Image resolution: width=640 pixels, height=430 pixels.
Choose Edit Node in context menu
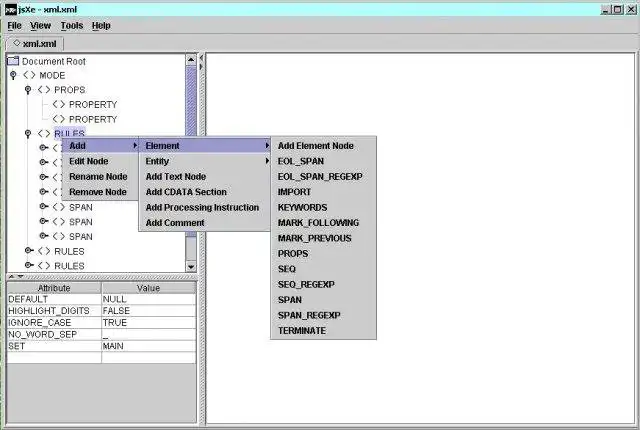click(x=100, y=161)
